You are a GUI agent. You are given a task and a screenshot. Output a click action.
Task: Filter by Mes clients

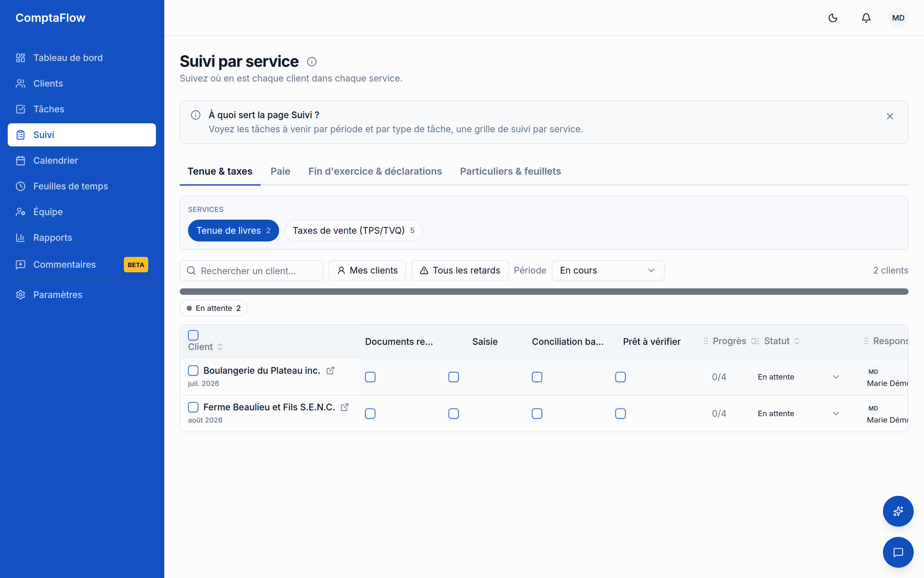[x=367, y=271]
